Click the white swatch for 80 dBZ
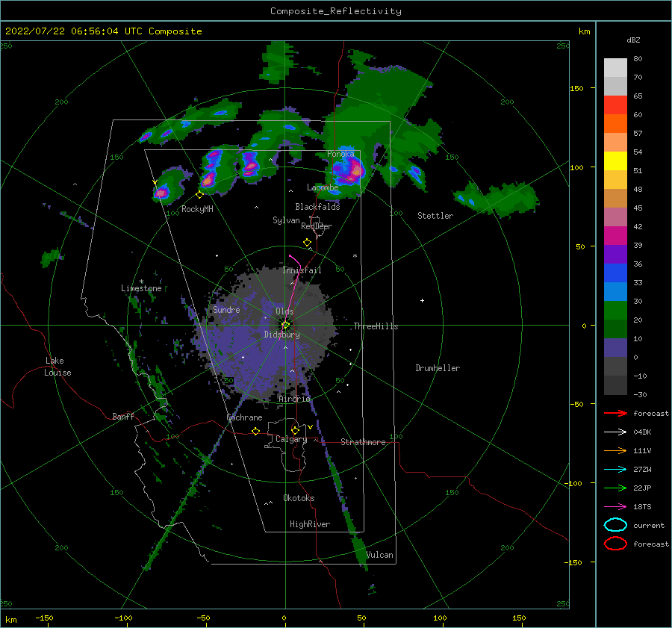The height and width of the screenshot is (628, 672). 615,67
